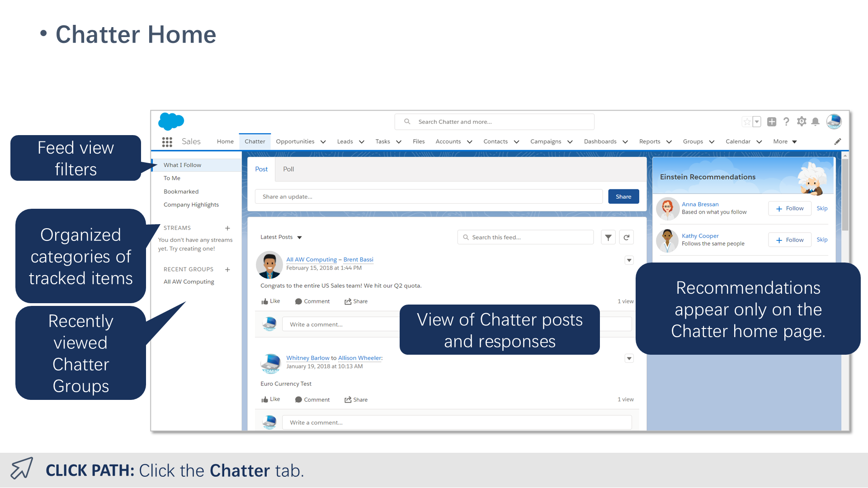
Task: Open the help question mark icon
Action: 787,122
